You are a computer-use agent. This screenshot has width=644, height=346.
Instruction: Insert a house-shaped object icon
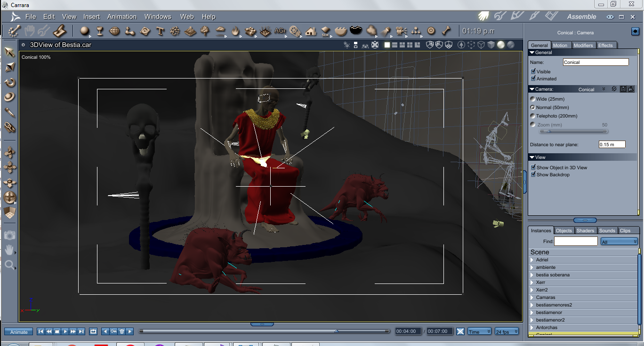(x=311, y=31)
